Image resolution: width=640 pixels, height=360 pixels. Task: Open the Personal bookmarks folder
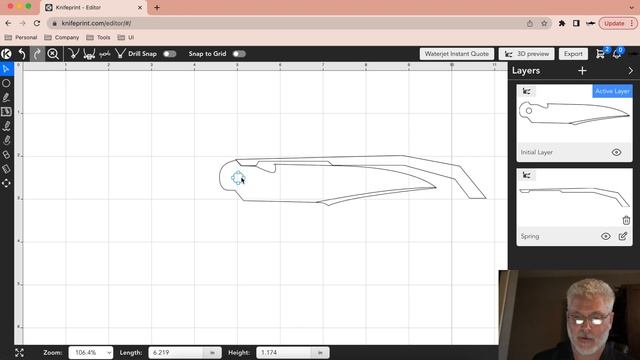pos(21,37)
